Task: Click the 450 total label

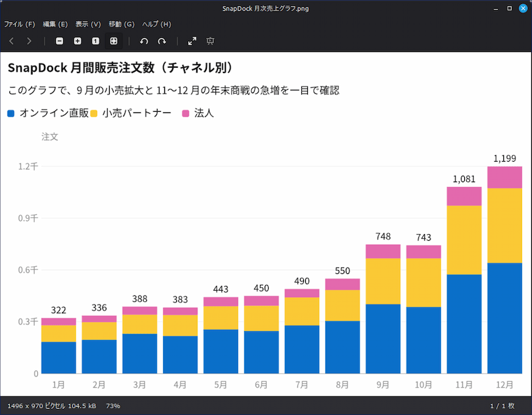Action: pos(261,288)
